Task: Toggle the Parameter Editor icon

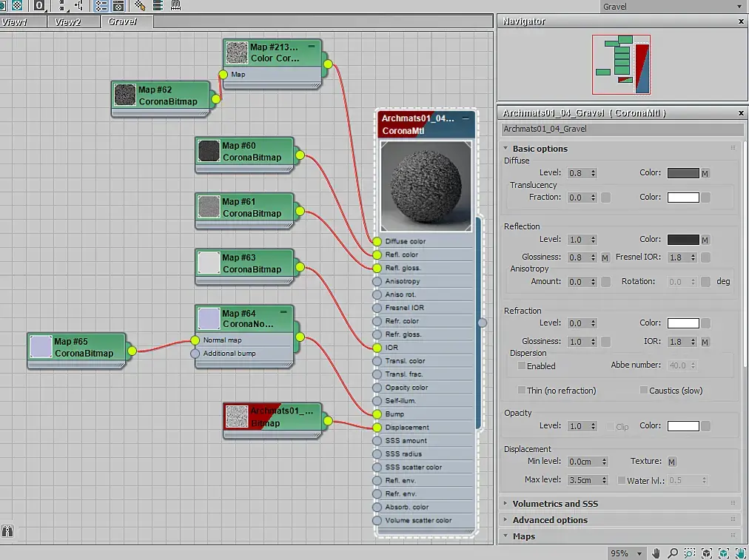Action: pos(118,6)
